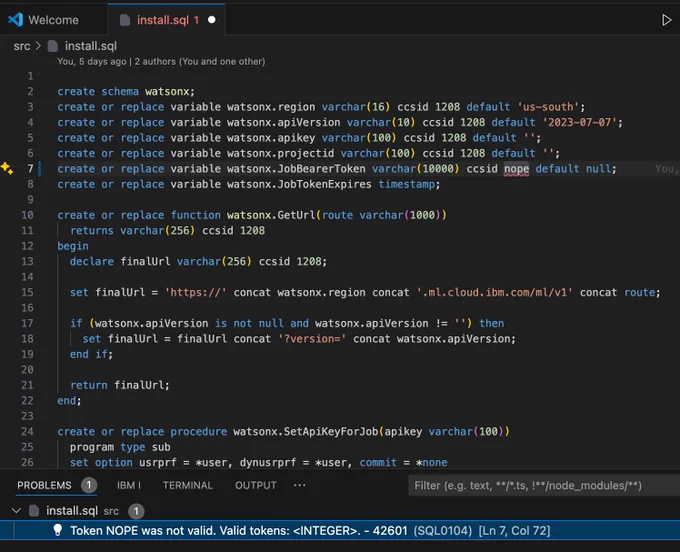Click 'watsonx' in create schema line
Viewport: 680px width, 552px height.
(x=167, y=91)
